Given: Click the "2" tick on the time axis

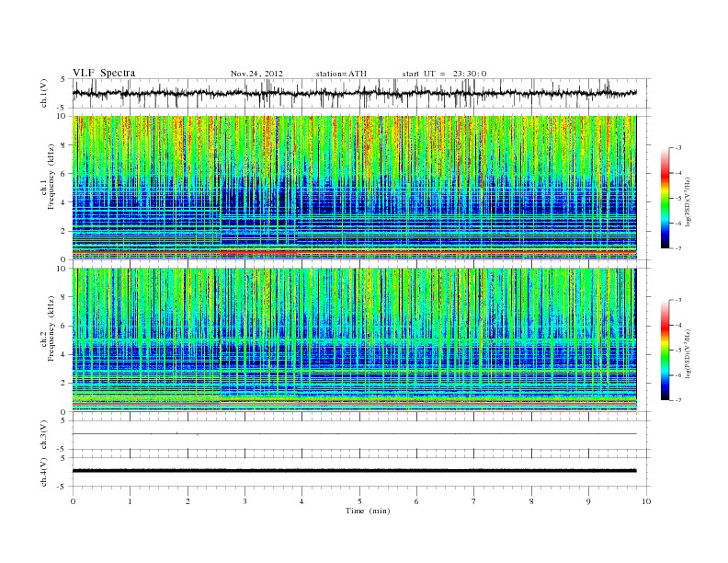Looking at the screenshot, I should (188, 501).
